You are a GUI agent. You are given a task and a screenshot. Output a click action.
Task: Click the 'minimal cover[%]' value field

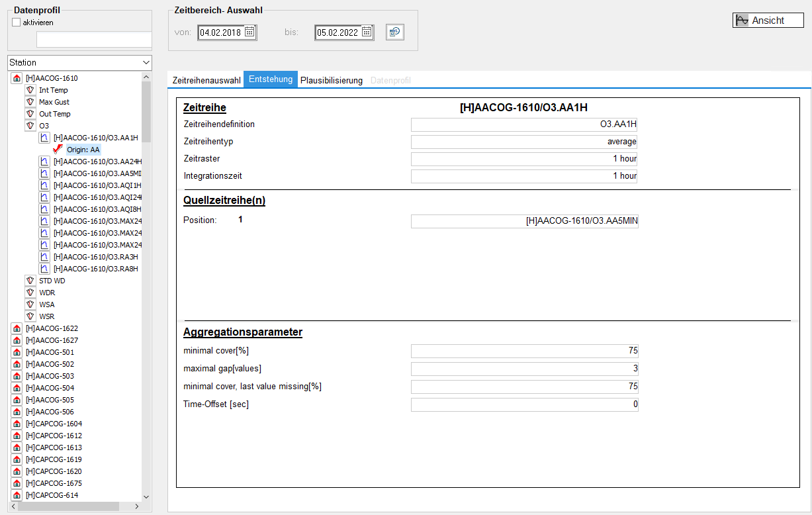click(x=524, y=351)
